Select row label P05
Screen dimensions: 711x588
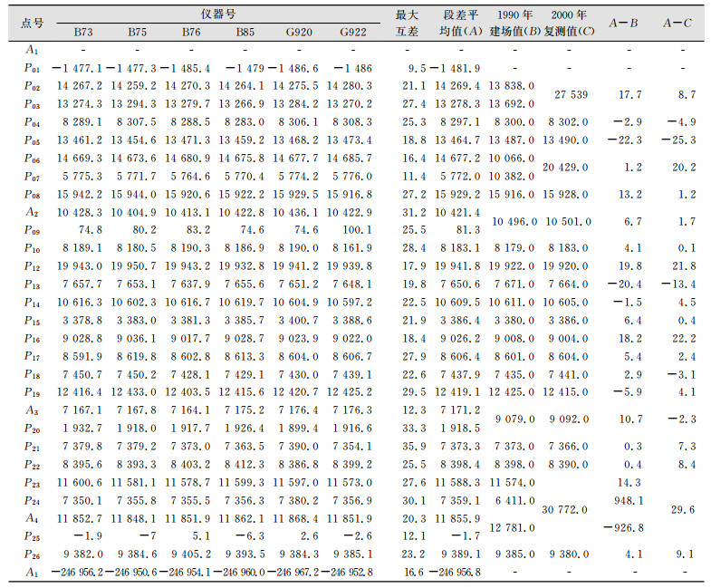[x=32, y=140]
